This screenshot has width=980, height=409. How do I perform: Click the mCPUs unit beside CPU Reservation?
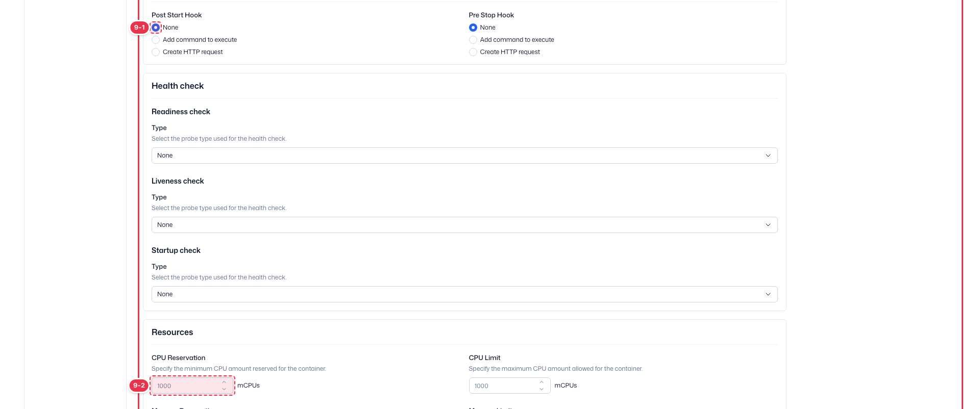pyautogui.click(x=249, y=386)
